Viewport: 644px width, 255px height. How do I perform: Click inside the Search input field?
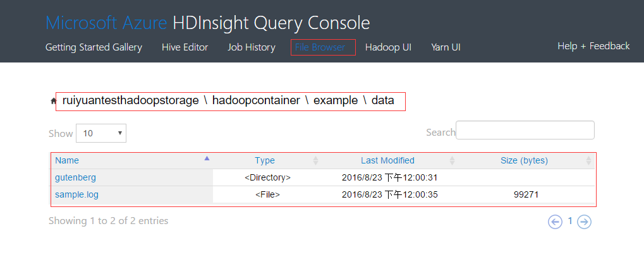tap(525, 131)
